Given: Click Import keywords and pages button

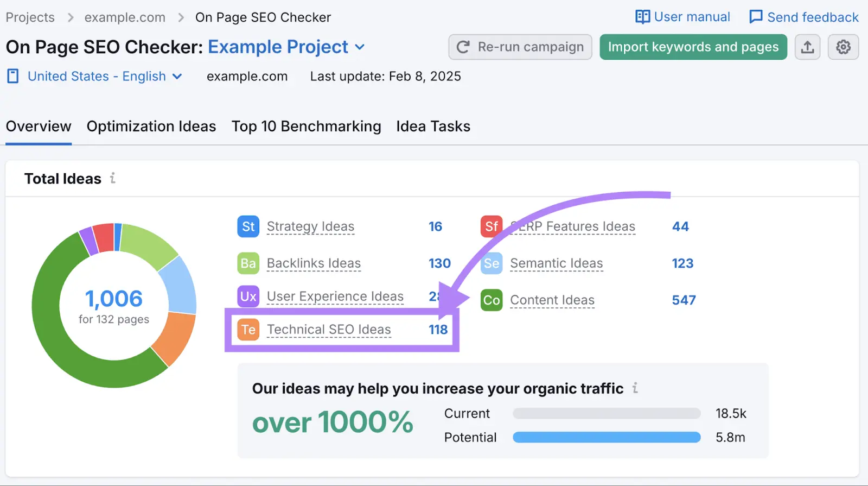Looking at the screenshot, I should (693, 47).
